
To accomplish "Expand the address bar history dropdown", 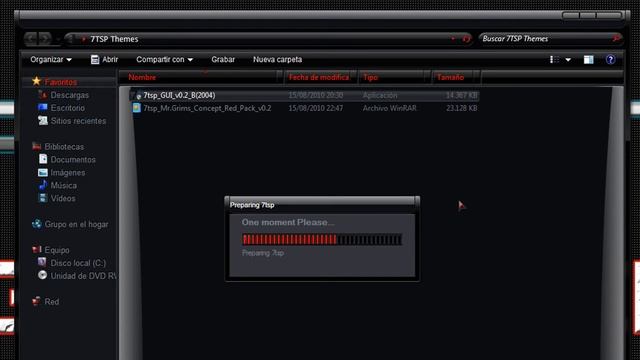I will pos(453,39).
